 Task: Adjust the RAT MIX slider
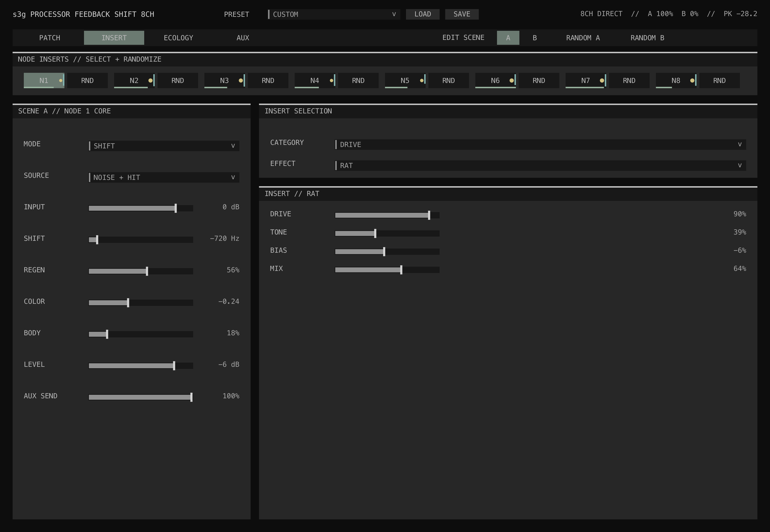(387, 270)
